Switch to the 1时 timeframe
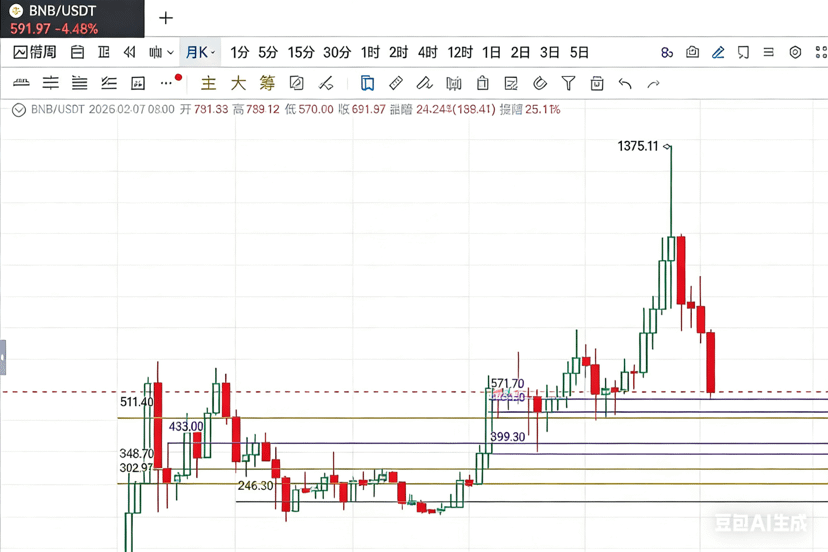The height and width of the screenshot is (552, 828). pyautogui.click(x=370, y=52)
